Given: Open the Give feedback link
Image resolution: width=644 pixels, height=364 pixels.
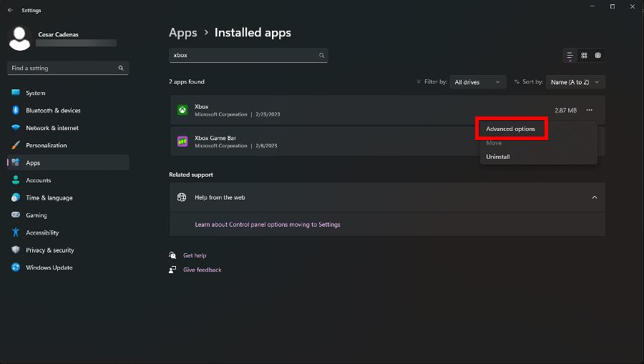Looking at the screenshot, I should pos(202,270).
